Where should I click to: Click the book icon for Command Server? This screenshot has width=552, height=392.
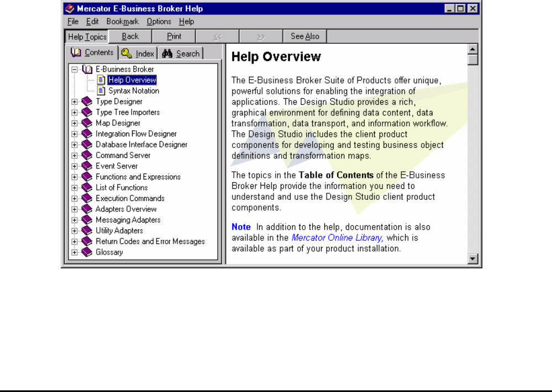(87, 155)
